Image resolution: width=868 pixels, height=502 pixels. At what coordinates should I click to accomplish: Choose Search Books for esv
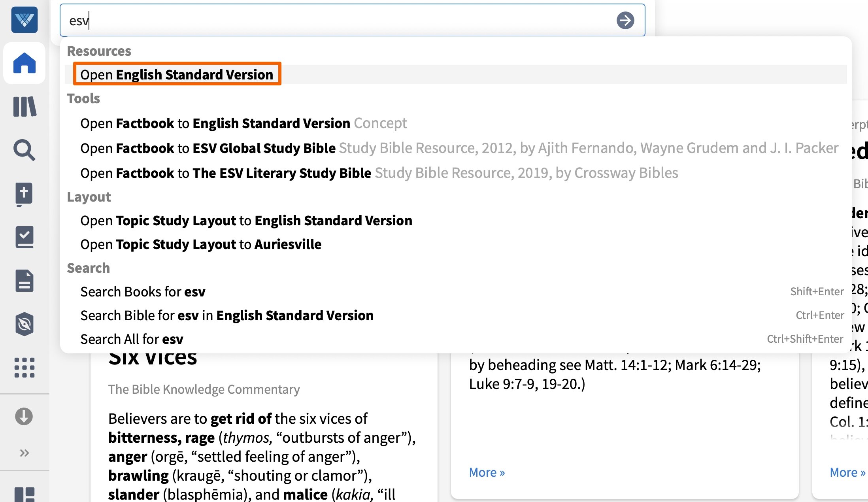pos(143,292)
